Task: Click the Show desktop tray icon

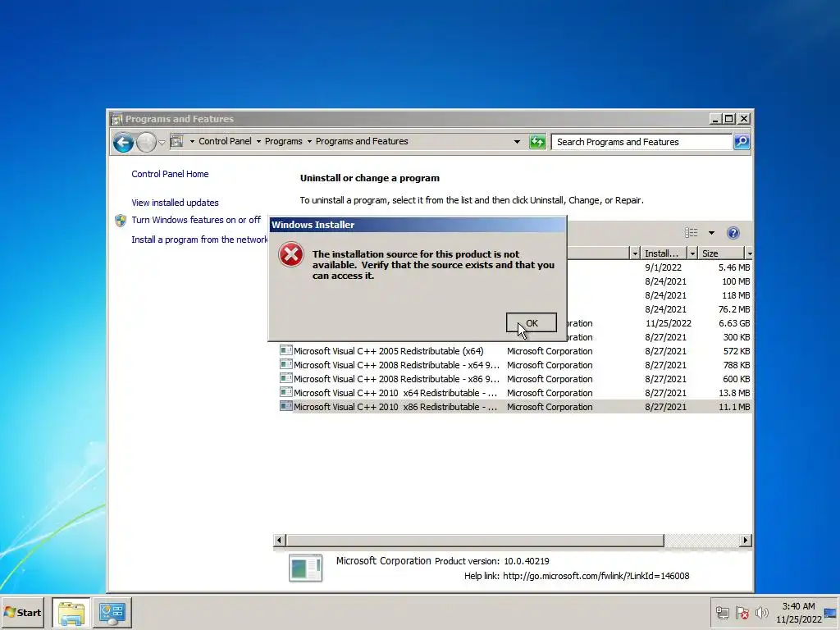Action: tap(830, 613)
